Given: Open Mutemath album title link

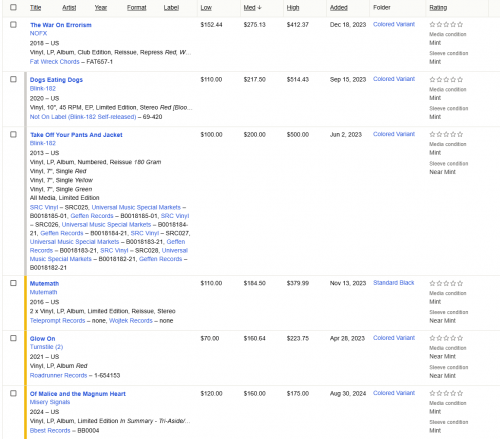Looking at the screenshot, I should tap(44, 283).
